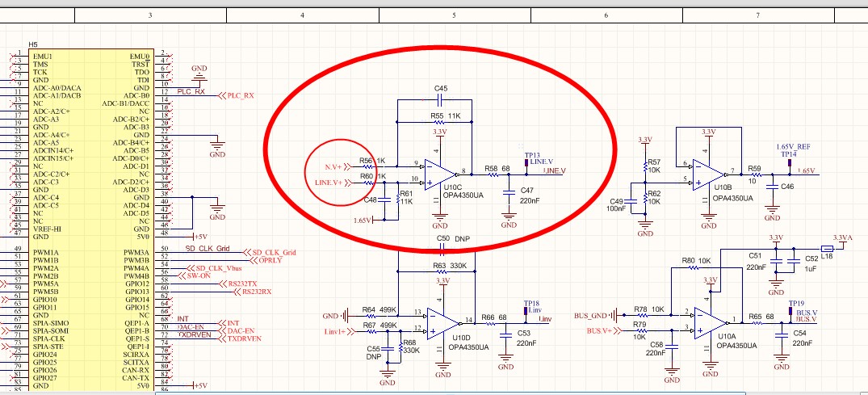Viewport: 868px width, 395px height.
Task: Click sheet column header 5
Action: 455,15
